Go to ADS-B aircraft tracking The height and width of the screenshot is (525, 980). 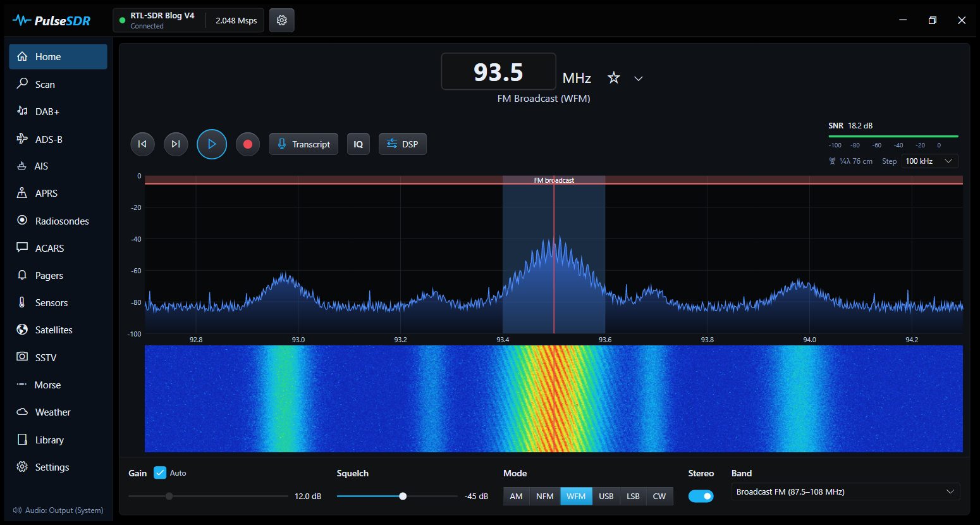58,139
